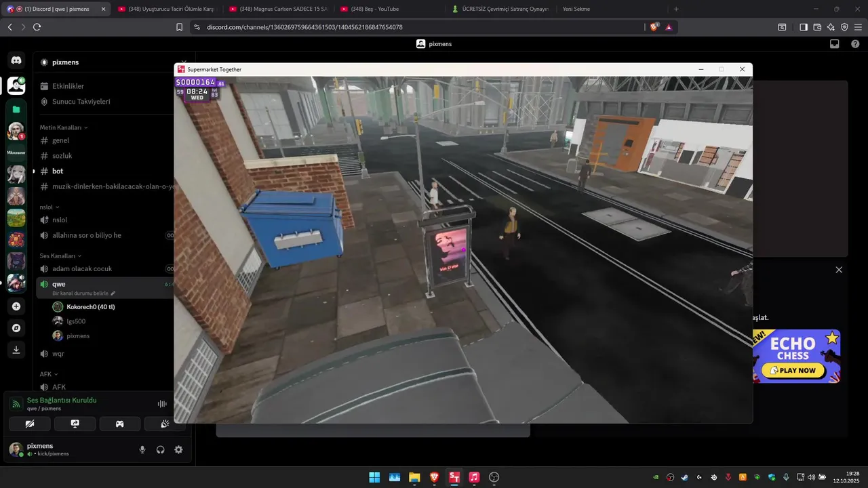Open noise suppression waveform icon
The width and height of the screenshot is (868, 488).
coord(162,404)
